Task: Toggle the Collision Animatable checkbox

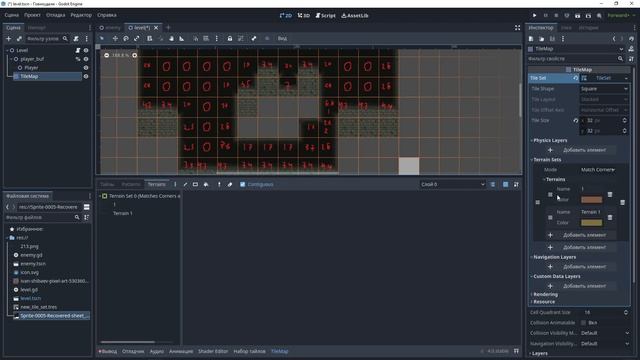Action: [x=583, y=323]
